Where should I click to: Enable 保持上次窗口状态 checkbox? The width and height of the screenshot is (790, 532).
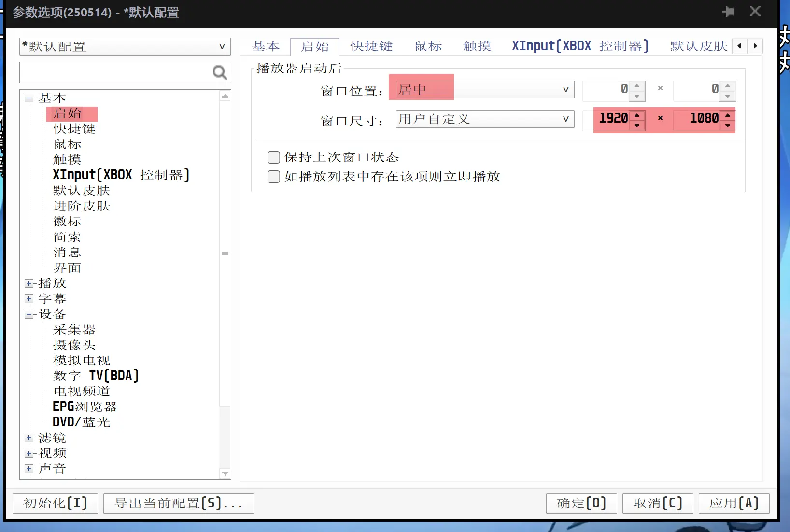pos(274,157)
